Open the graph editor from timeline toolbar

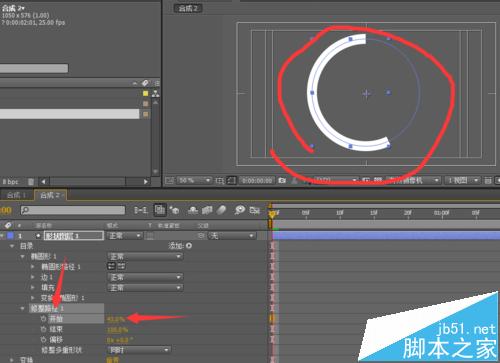click(255, 210)
